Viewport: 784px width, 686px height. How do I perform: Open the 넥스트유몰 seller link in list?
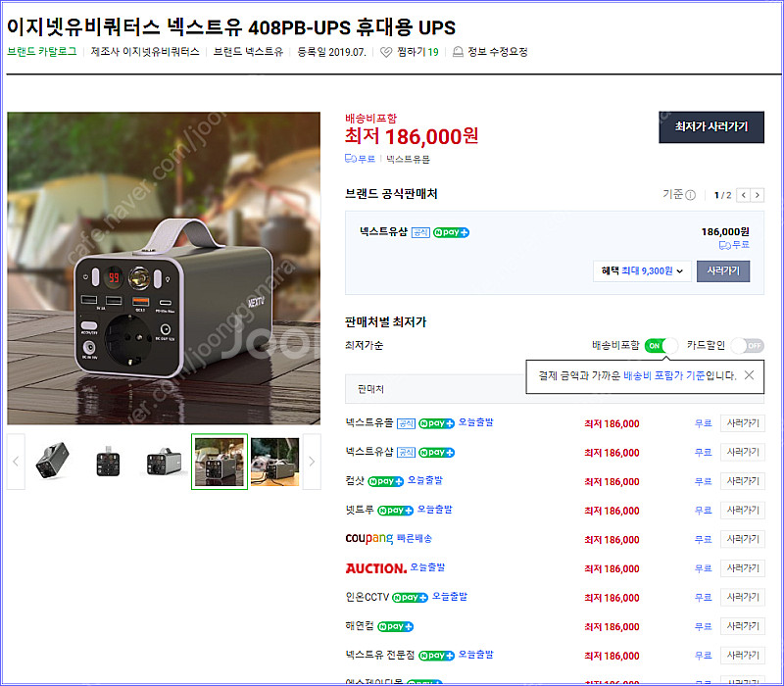click(369, 423)
